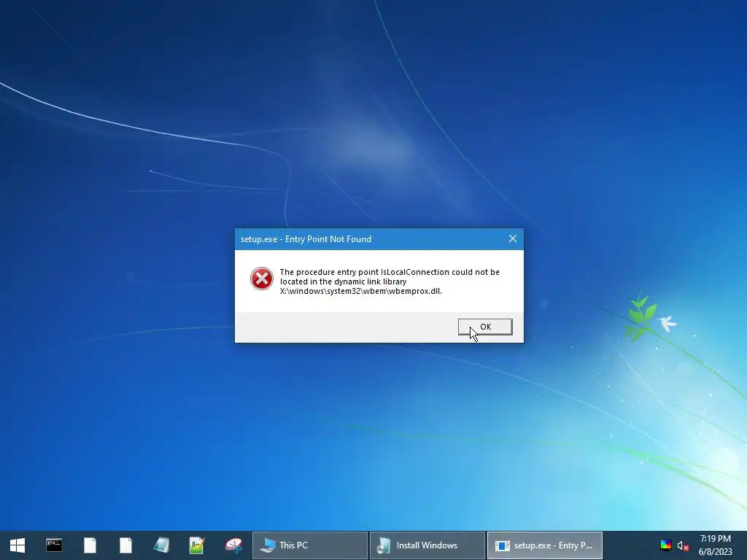Screen dimensions: 747x560
Task: Open the clock showing 7:19 PM
Action: (715, 545)
